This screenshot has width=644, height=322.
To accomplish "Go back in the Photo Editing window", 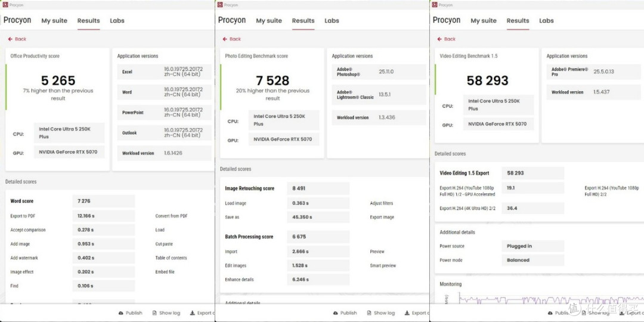I will click(x=231, y=39).
